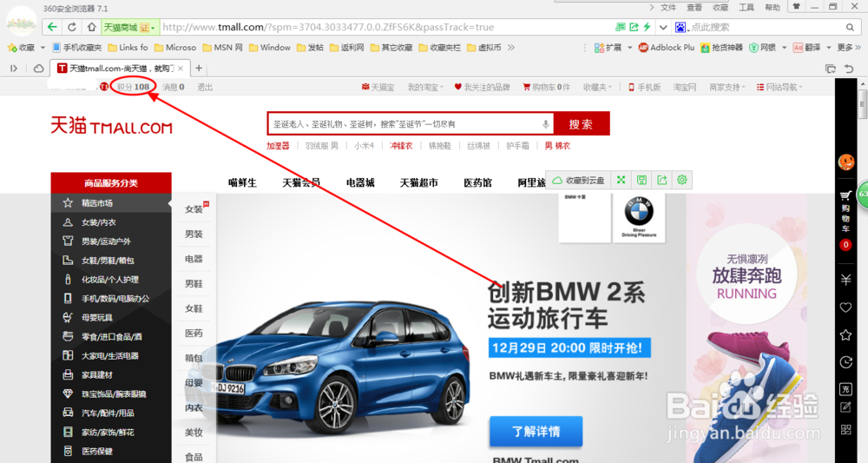Open the Links fo bookmark folder
This screenshot has height=463, width=868.
click(128, 48)
